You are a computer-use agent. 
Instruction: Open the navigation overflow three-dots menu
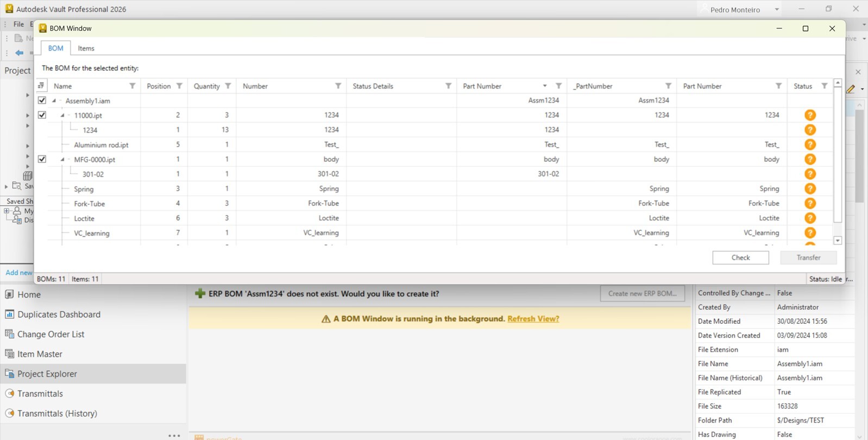(x=174, y=436)
